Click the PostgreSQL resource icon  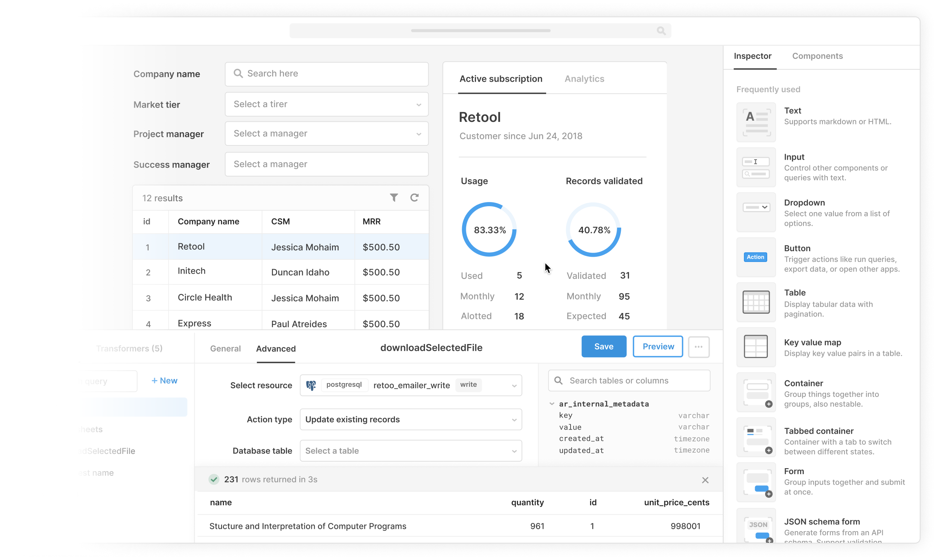click(311, 385)
